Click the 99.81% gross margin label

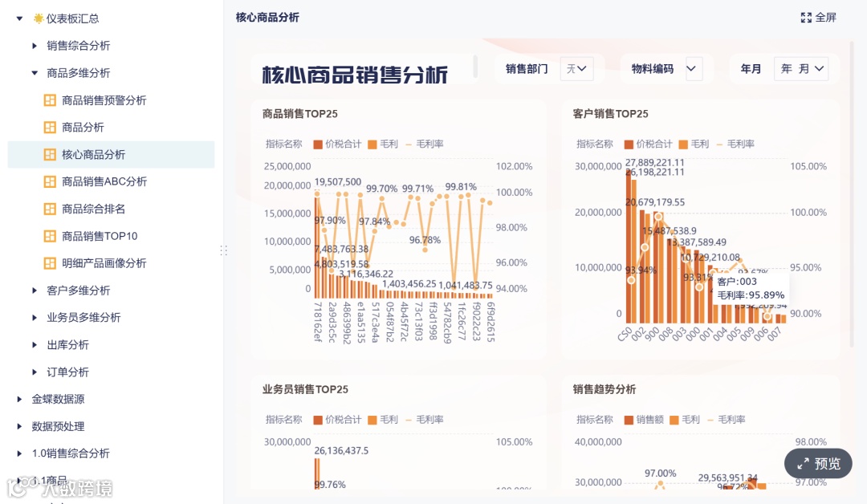(461, 187)
